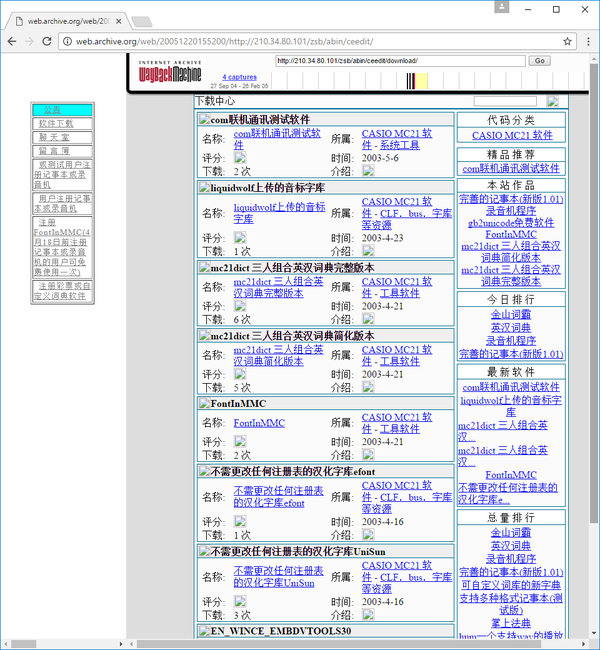Open gb2unicode免费软件 link
Viewport: 600px width, 650px height.
tap(511, 223)
